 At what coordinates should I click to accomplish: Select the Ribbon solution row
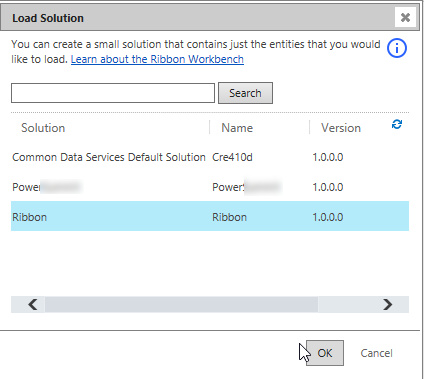tap(210, 216)
